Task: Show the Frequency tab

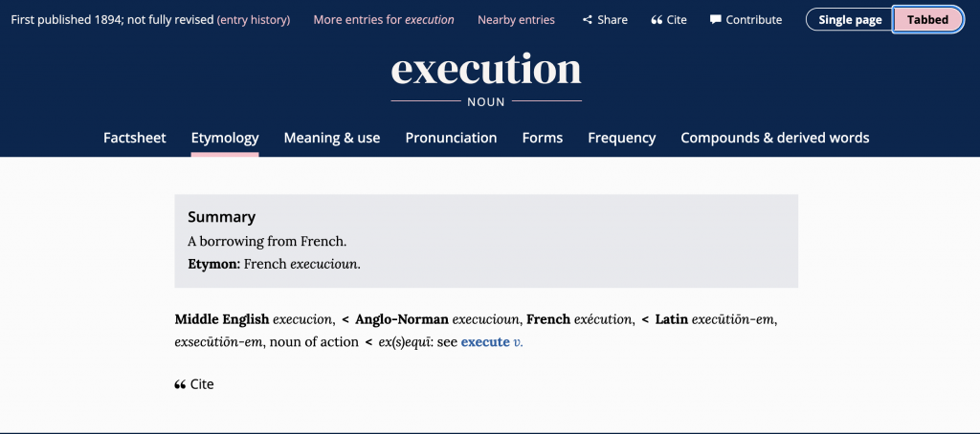Action: [622, 138]
